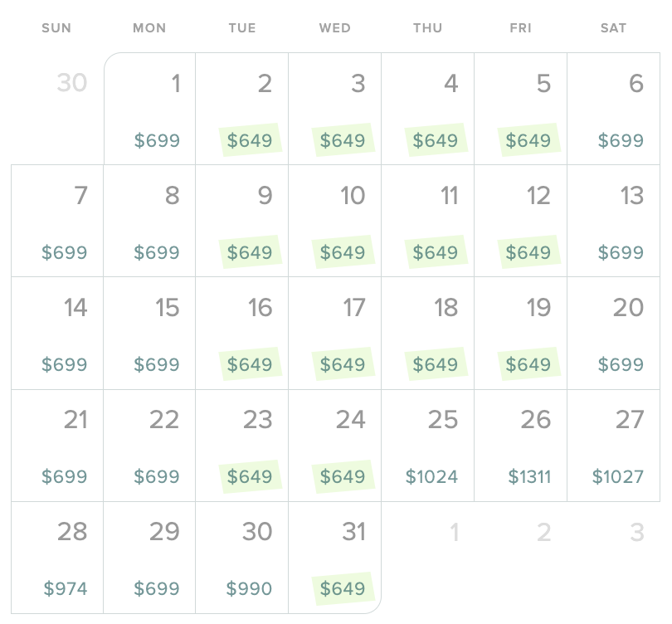Choose day 13 priced at $699
The image size is (672, 624).
click(x=614, y=222)
